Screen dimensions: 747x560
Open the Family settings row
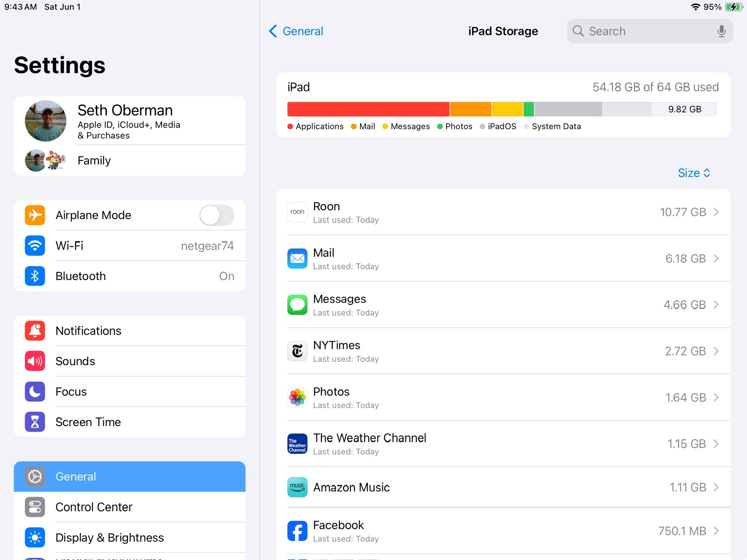click(129, 160)
